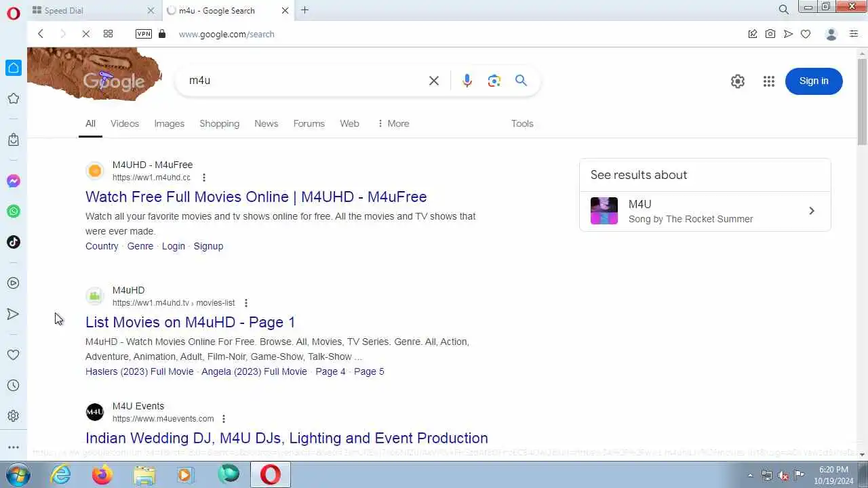Click the address bar URL field
The width and height of the screenshot is (868, 488).
(226, 34)
